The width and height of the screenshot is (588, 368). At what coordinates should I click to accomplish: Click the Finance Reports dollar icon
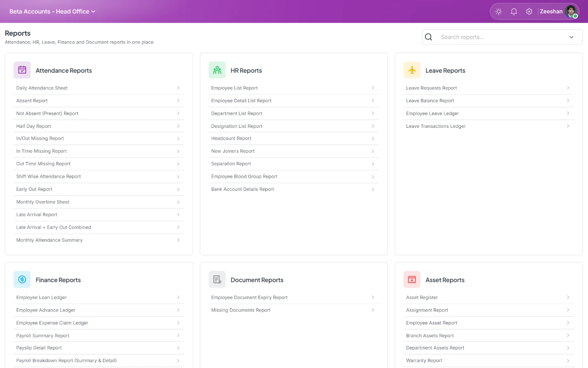[22, 280]
